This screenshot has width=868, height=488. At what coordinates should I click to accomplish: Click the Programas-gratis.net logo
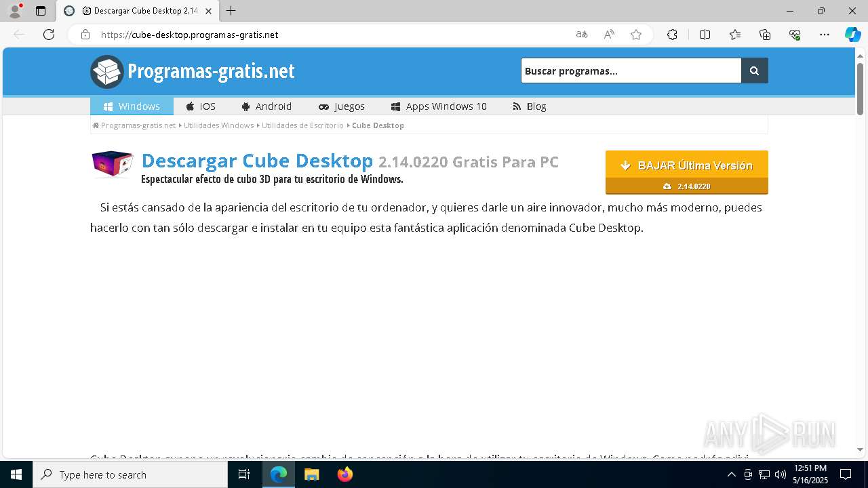(193, 71)
